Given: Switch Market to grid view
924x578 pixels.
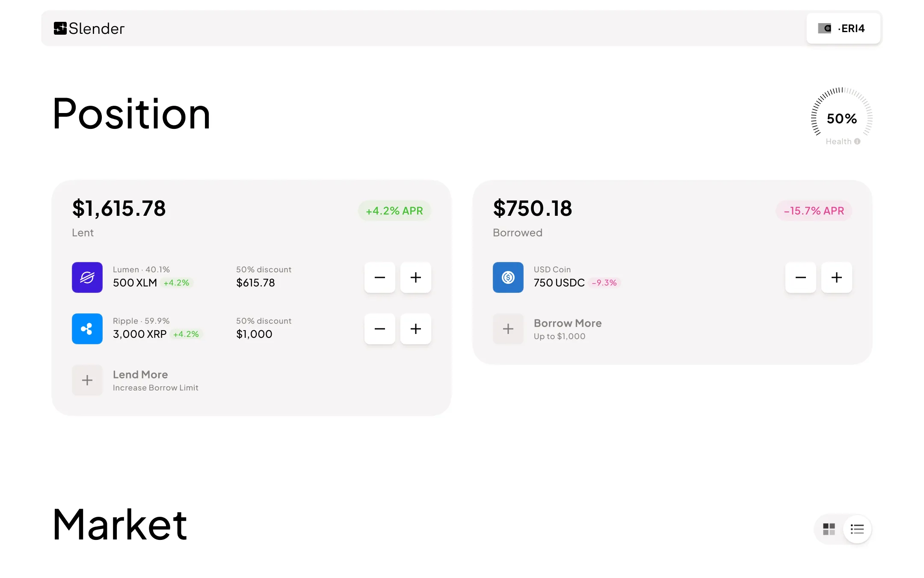Looking at the screenshot, I should [829, 529].
